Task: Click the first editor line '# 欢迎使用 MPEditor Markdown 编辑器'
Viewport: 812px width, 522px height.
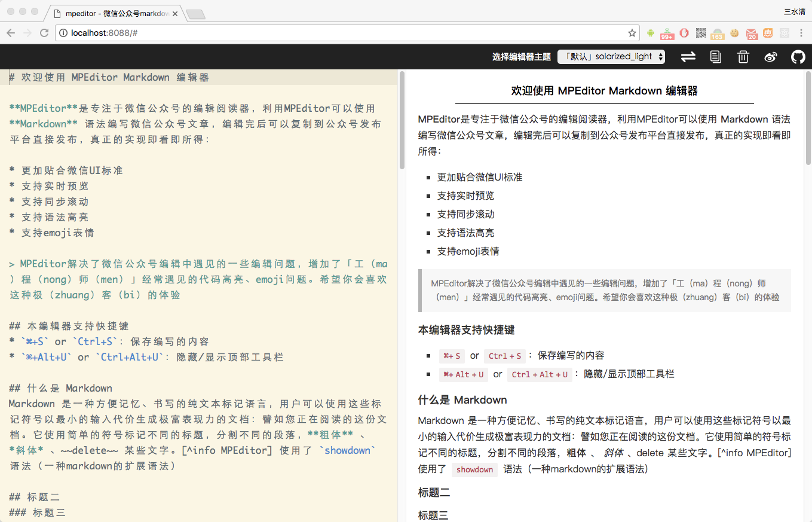Action: pyautogui.click(x=109, y=77)
